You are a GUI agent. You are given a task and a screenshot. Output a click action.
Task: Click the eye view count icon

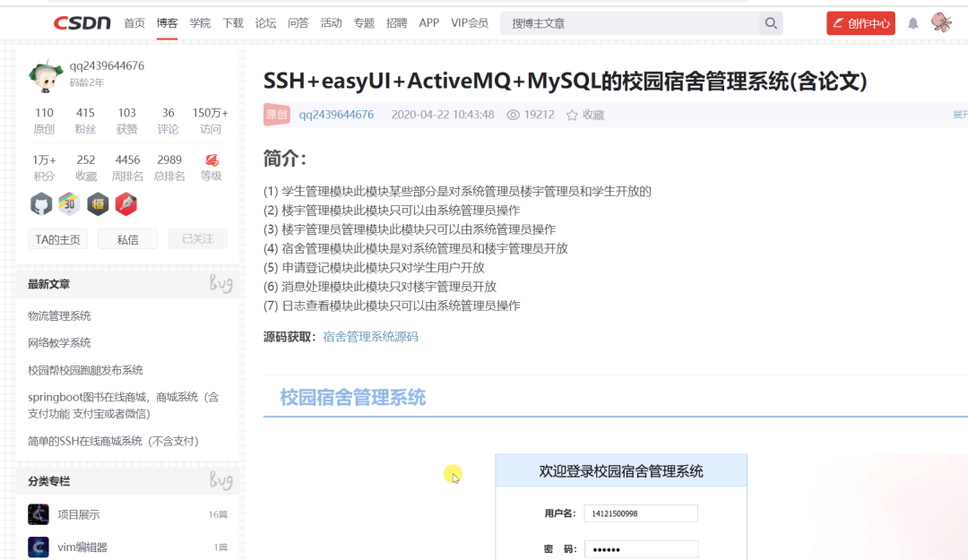coord(513,115)
